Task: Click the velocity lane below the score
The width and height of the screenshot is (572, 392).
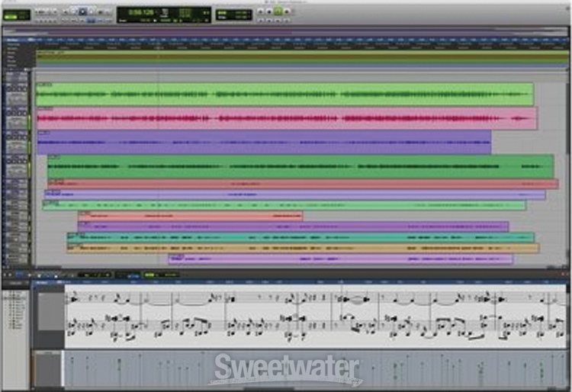Action: coord(316,368)
